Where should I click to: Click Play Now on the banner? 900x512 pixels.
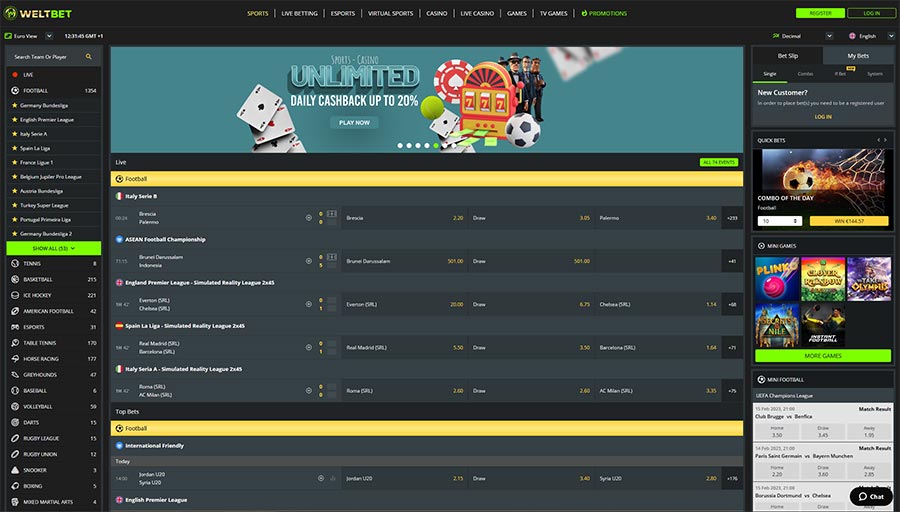pos(354,123)
